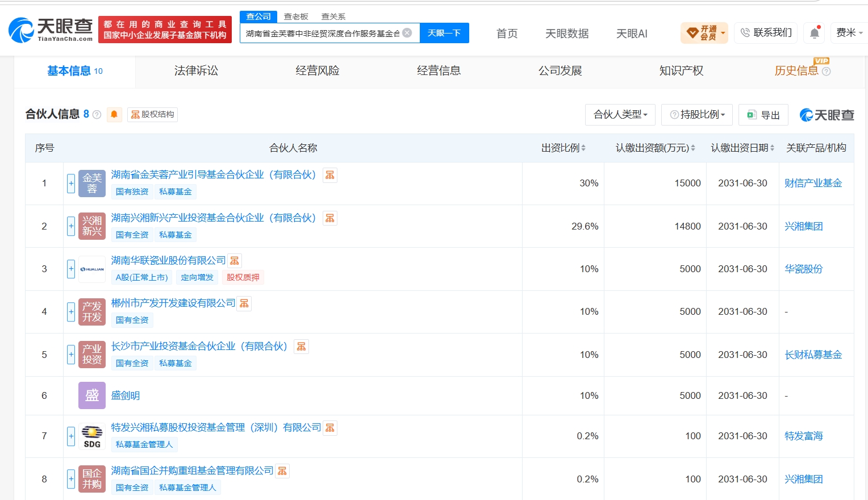Switch to the 知识产权 tab
This screenshot has height=500, width=868.
681,71
